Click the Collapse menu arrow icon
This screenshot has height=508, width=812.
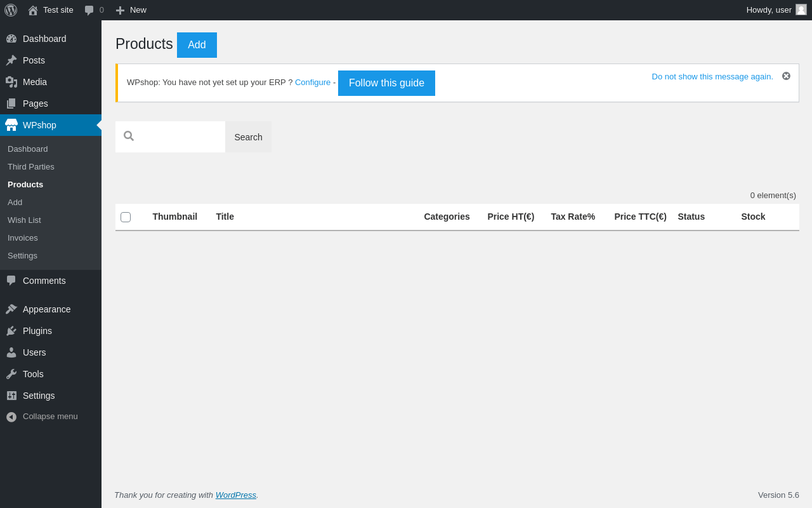[x=11, y=417]
